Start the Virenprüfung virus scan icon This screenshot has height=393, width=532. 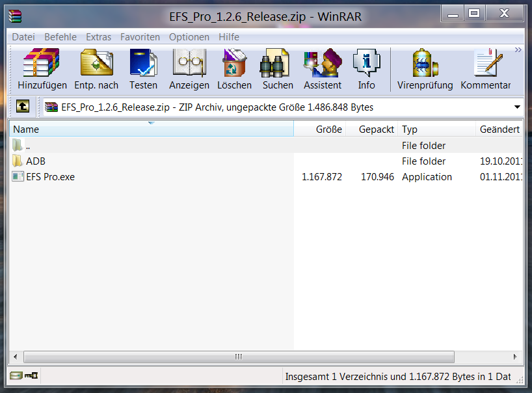424,68
